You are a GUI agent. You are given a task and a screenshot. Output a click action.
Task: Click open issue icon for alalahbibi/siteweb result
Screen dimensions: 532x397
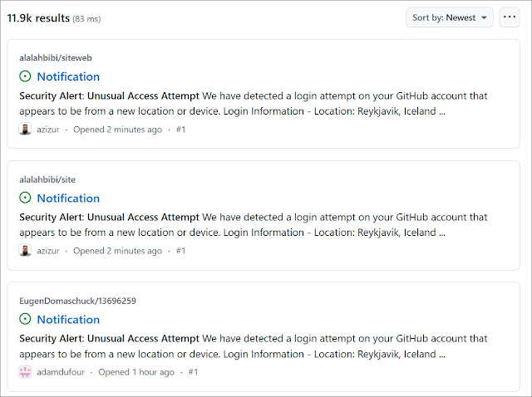click(x=25, y=77)
